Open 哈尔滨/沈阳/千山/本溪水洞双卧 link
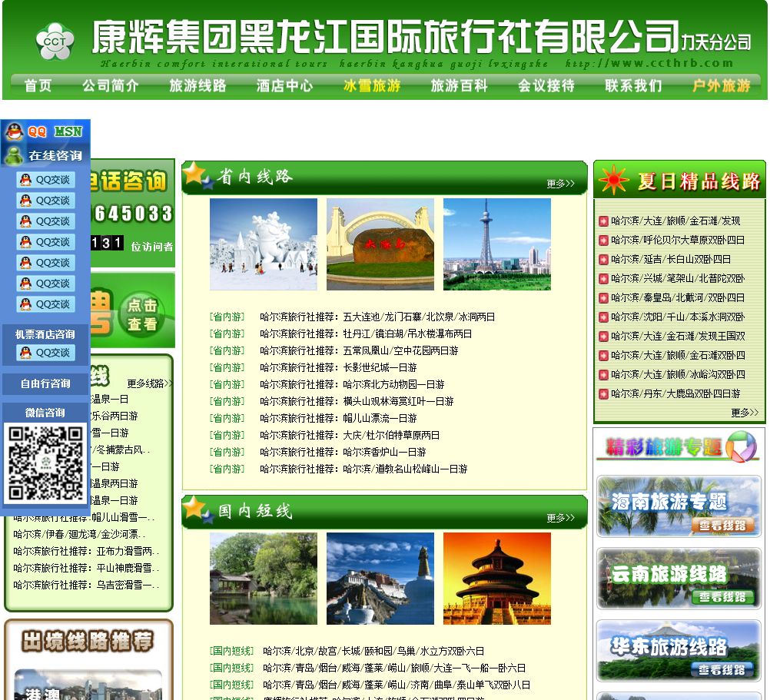This screenshot has width=770, height=700. coord(678,317)
